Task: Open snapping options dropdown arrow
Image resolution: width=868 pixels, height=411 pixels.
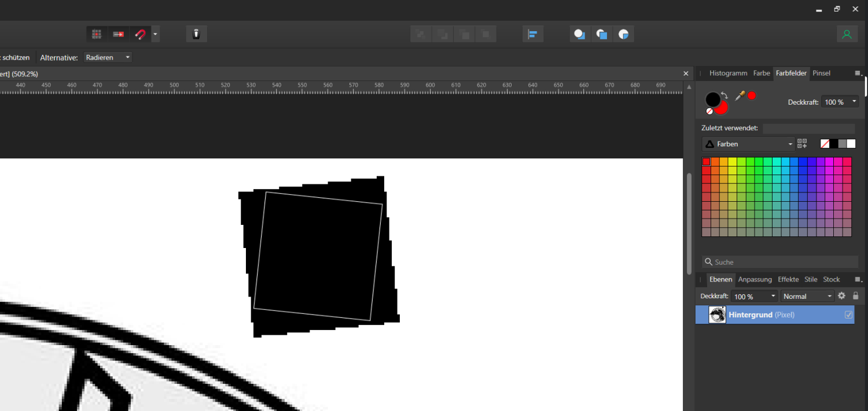Action: click(x=155, y=34)
